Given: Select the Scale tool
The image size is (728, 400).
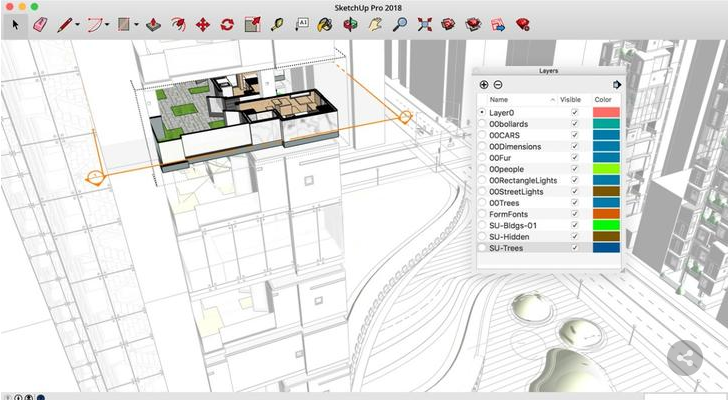Looking at the screenshot, I should (253, 24).
